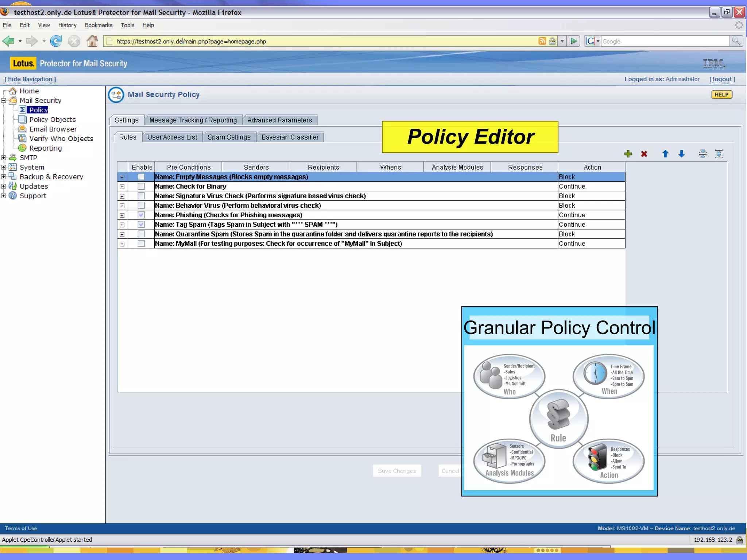Expand the System tree node

[4, 167]
